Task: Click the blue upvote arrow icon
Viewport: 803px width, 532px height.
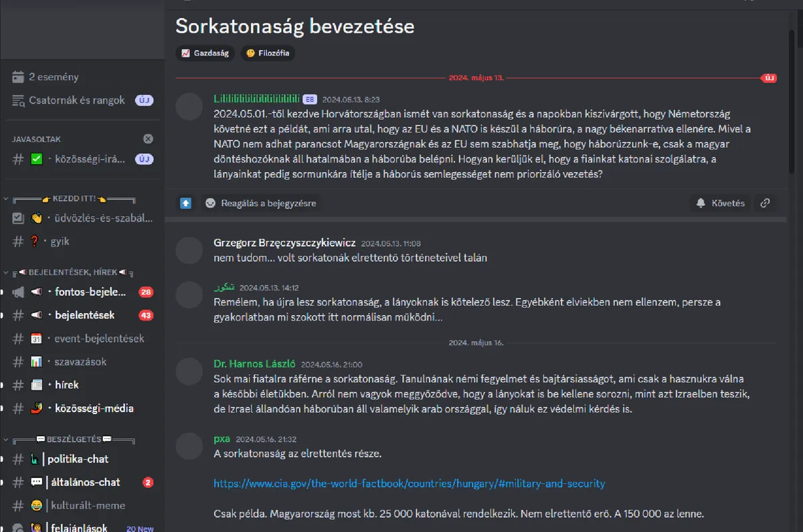Action: click(186, 203)
